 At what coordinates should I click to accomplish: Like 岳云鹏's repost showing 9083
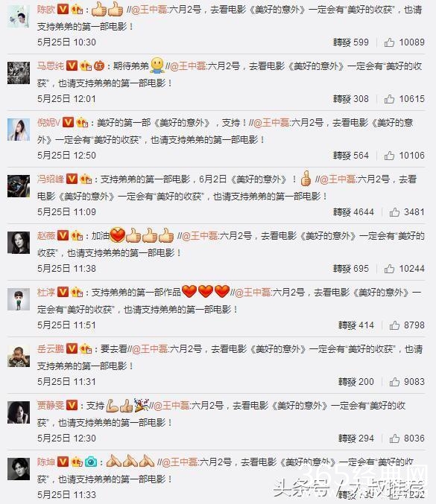coord(394,381)
